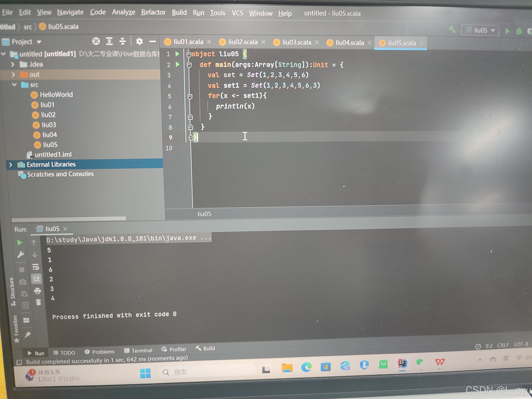Collapse the src folder
Screen dimensions: 532x399
14,85
